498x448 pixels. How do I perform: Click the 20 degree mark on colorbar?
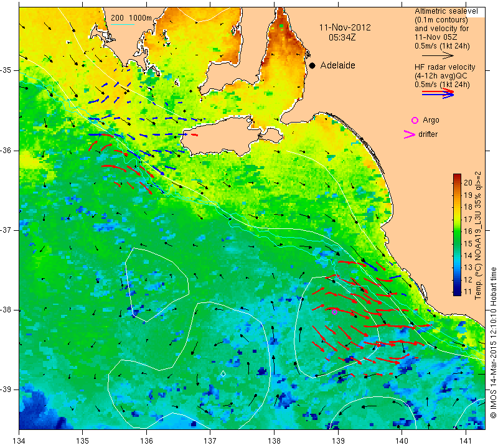point(468,182)
